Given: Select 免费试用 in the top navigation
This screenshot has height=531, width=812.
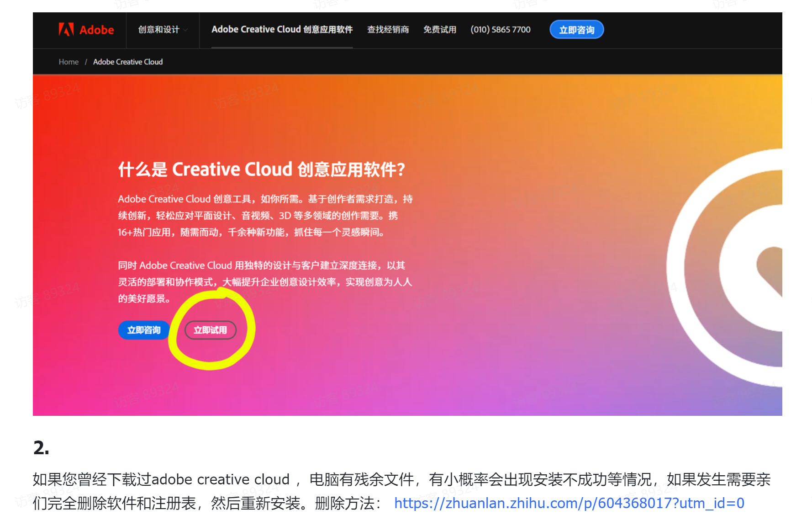Looking at the screenshot, I should pos(439,30).
